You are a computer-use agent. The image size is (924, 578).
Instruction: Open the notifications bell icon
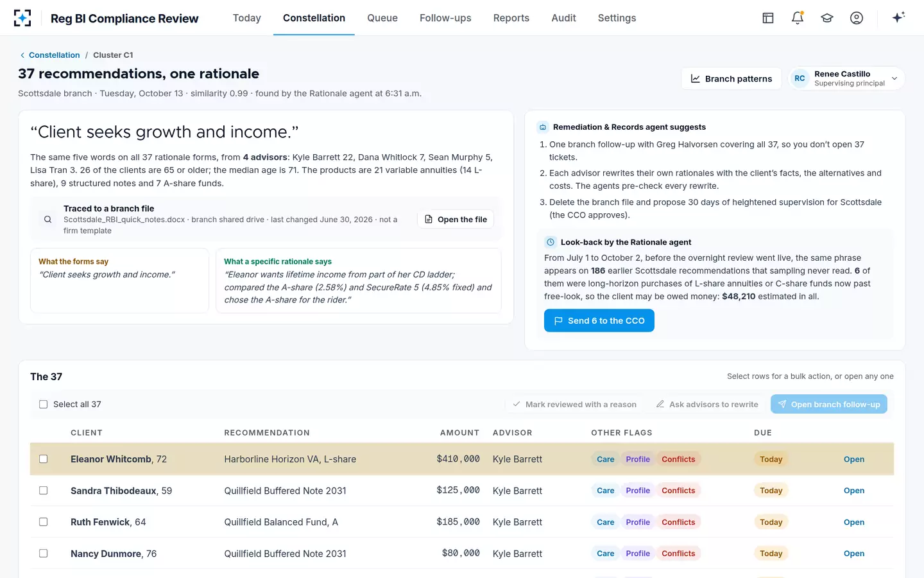pos(798,18)
